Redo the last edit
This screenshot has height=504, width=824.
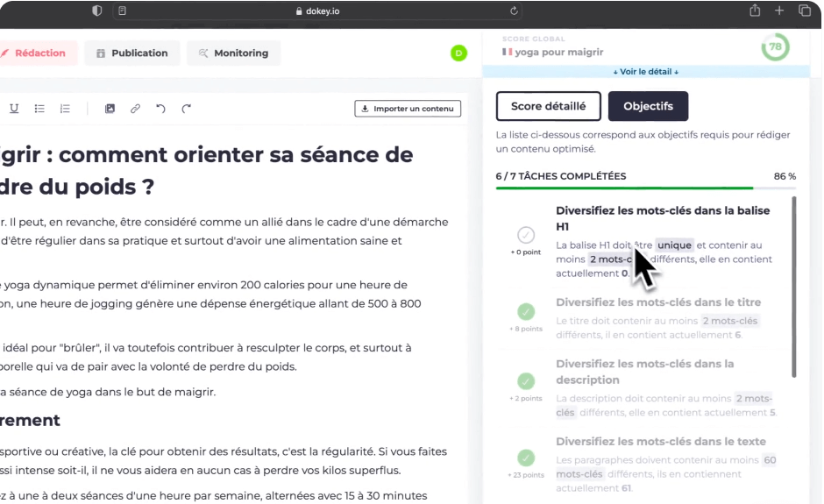pyautogui.click(x=186, y=109)
